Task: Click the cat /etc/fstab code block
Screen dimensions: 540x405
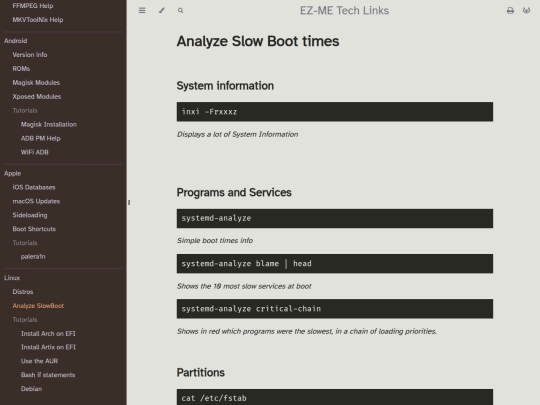Action: [335, 397]
